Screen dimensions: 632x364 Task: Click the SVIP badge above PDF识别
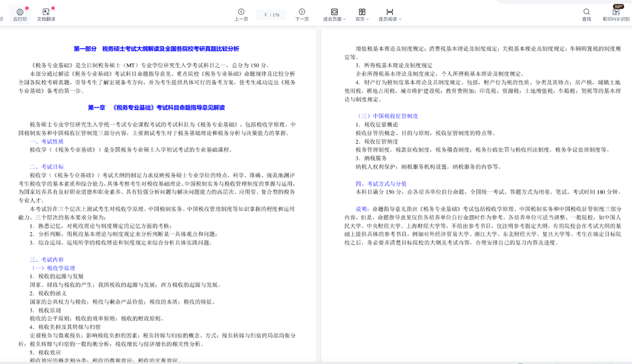pos(618,6)
